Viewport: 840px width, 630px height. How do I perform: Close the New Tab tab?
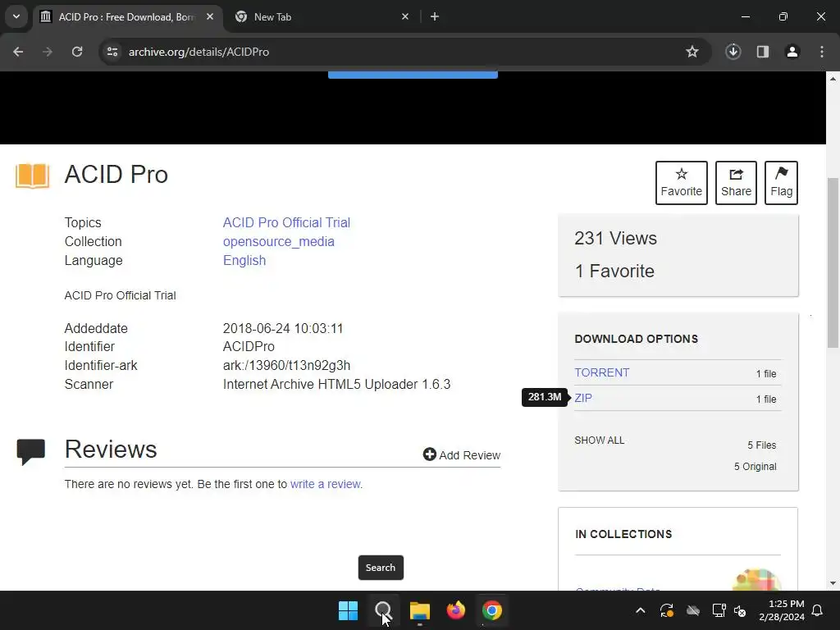[x=405, y=16]
